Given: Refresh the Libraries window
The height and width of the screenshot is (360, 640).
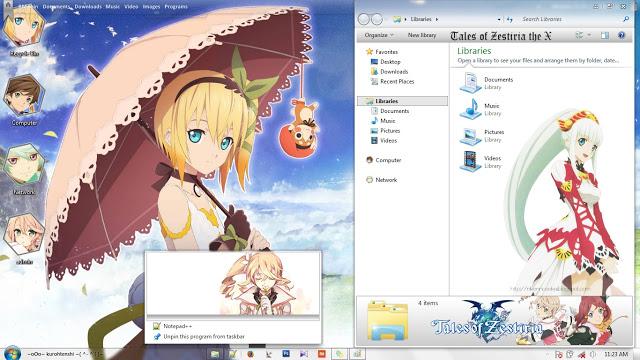Looking at the screenshot, I should click(x=509, y=19).
